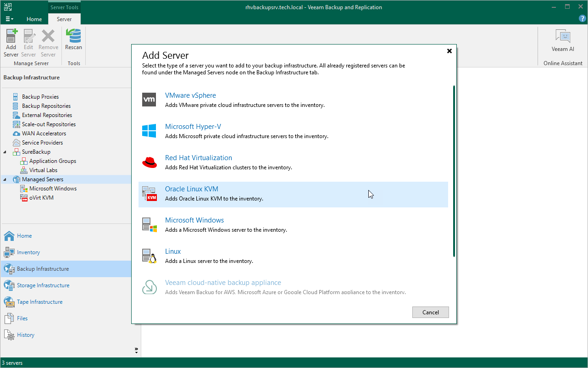Image resolution: width=588 pixels, height=368 pixels.
Task: Select the Backup Proxies node icon
Action: point(17,97)
